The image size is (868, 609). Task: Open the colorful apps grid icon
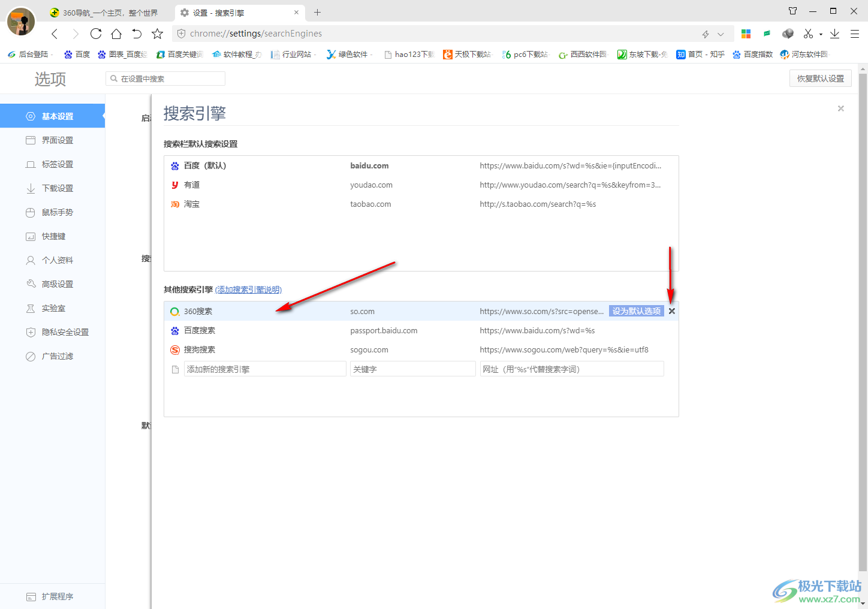746,34
